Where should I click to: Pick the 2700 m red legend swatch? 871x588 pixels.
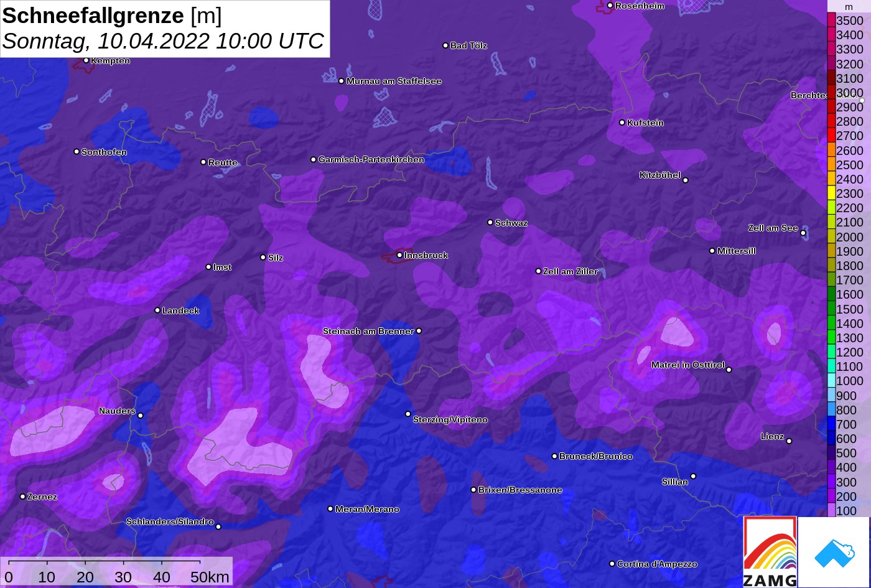[x=831, y=136]
